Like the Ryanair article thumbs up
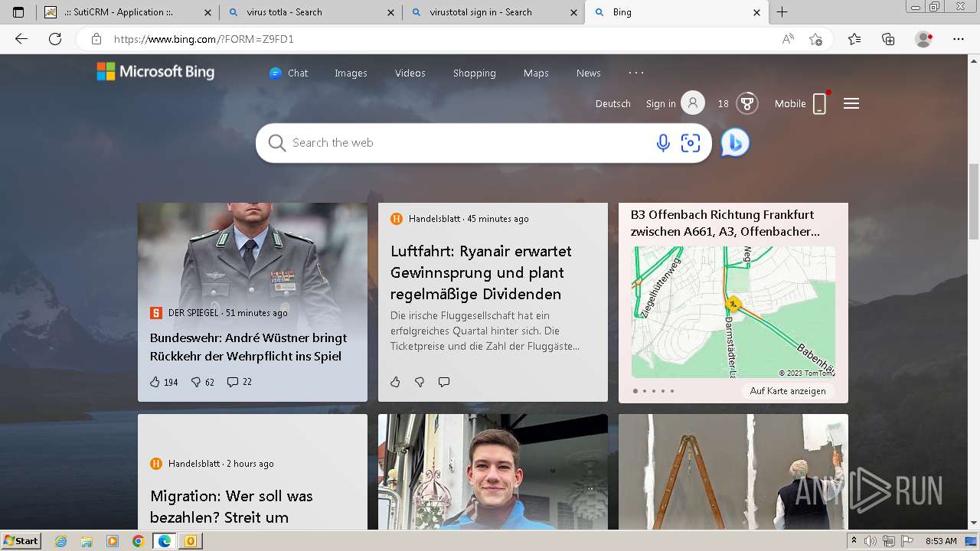980x551 pixels. tap(395, 382)
